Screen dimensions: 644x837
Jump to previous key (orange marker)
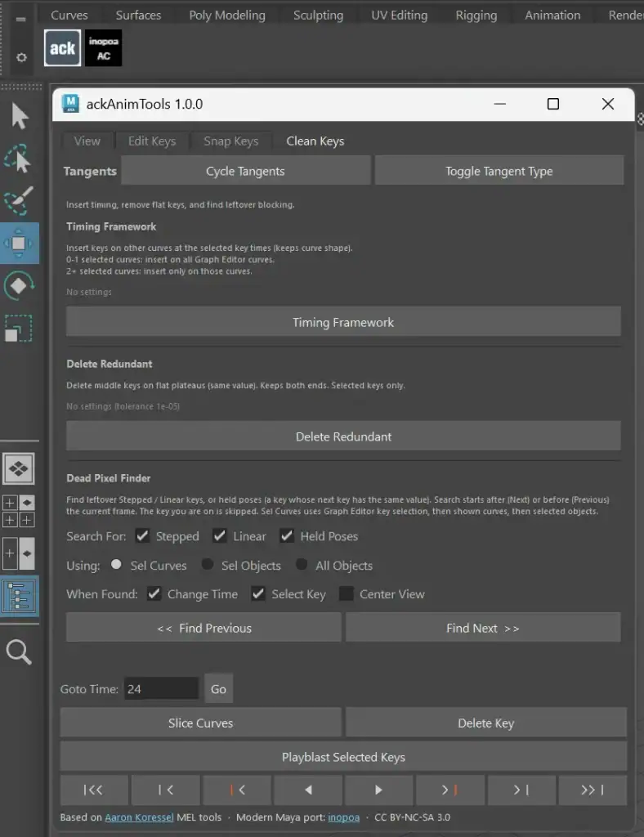pyautogui.click(x=237, y=790)
